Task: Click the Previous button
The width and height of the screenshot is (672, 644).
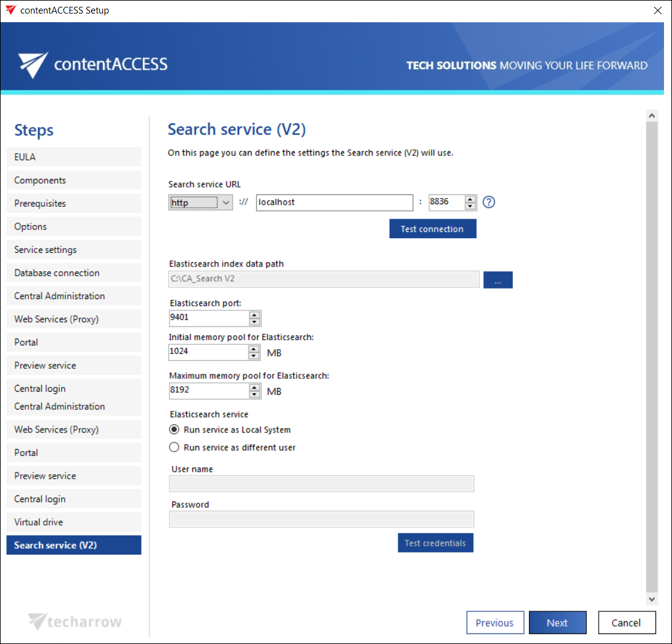Action: coord(494,623)
